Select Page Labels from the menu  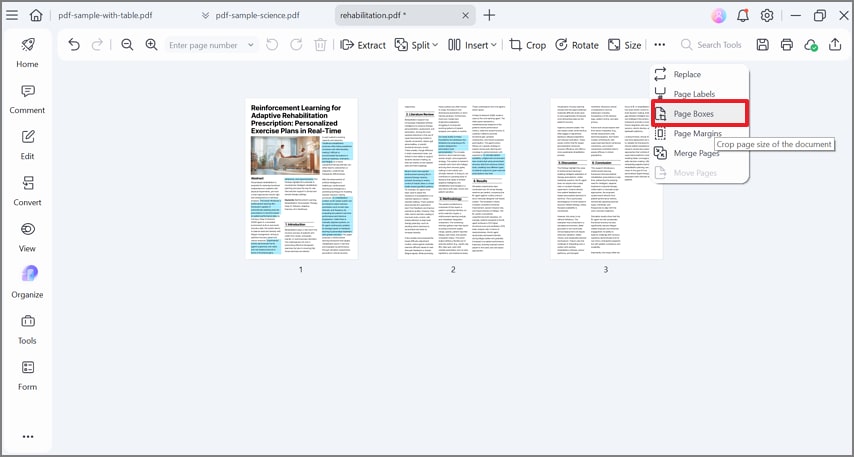tap(700, 94)
